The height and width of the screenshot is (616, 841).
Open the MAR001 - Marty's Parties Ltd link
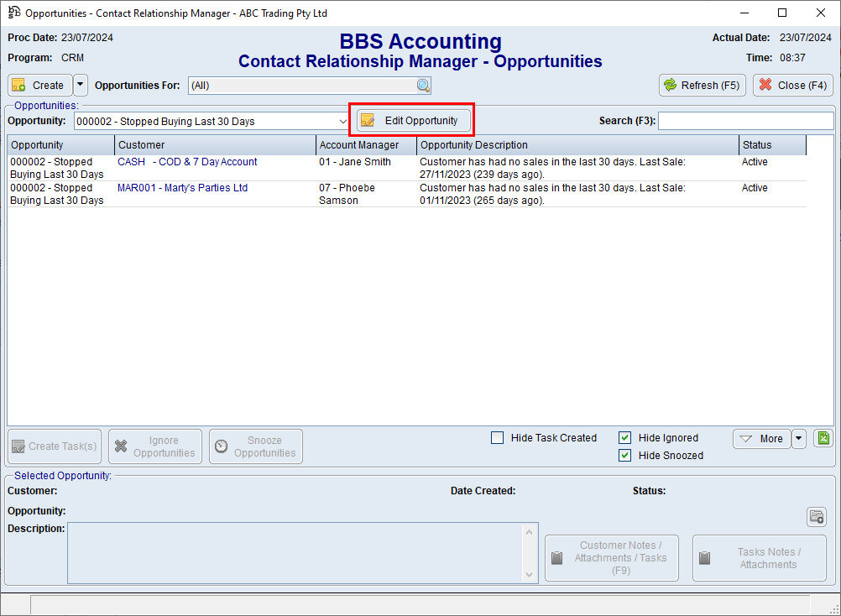coord(182,188)
